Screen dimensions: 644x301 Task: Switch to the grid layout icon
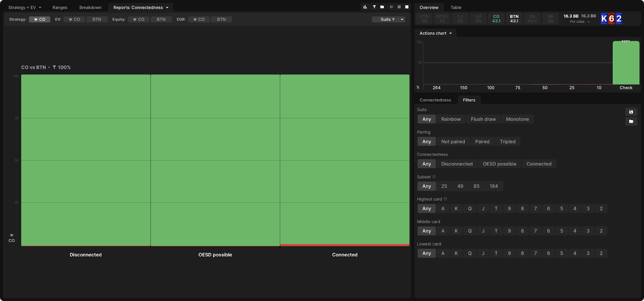coord(399,7)
